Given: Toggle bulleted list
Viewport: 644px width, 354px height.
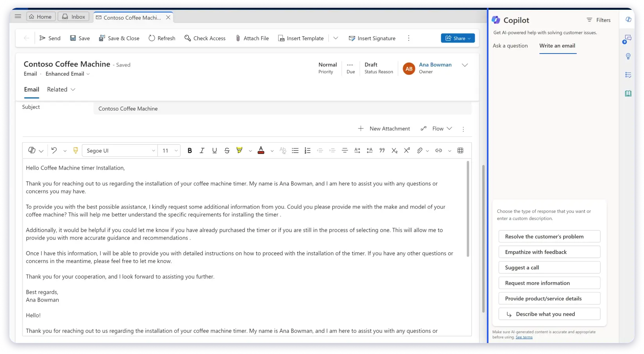Looking at the screenshot, I should (x=295, y=150).
